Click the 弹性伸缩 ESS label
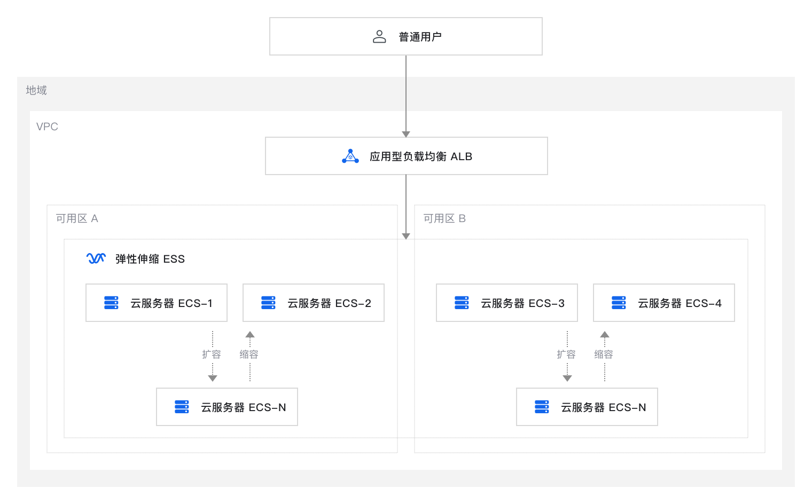The image size is (812, 504). pos(150,259)
